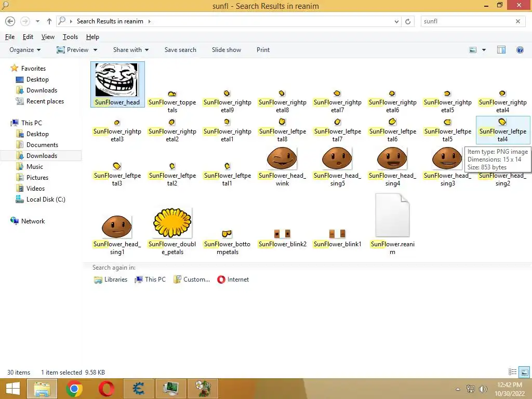Image resolution: width=532 pixels, height=399 pixels.
Task: Open the recent locations dropdown arrow
Action: click(37, 21)
